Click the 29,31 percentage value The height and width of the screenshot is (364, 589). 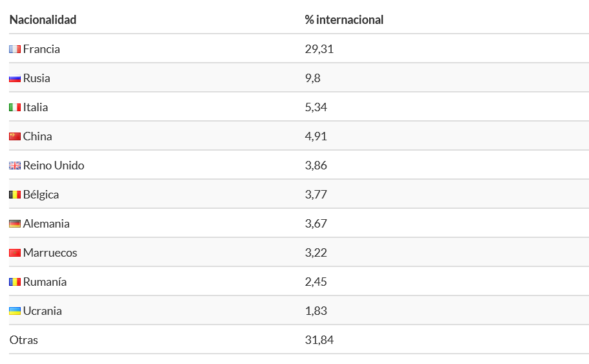pos(319,49)
